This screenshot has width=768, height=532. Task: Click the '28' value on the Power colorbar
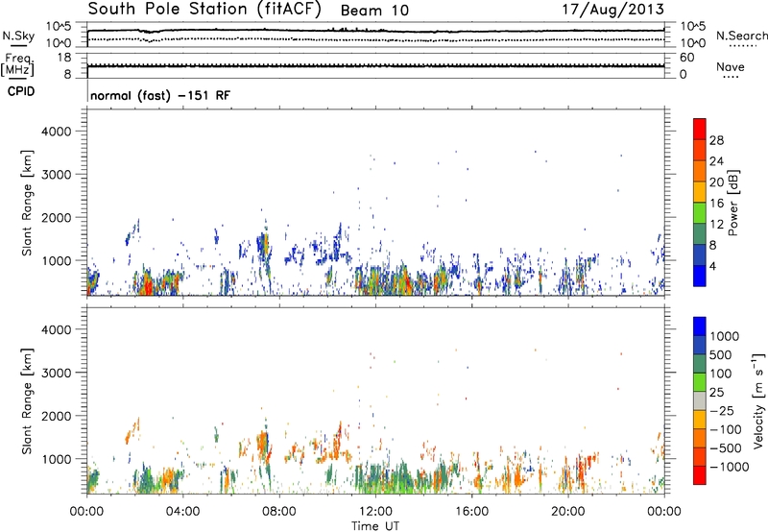pyautogui.click(x=716, y=140)
